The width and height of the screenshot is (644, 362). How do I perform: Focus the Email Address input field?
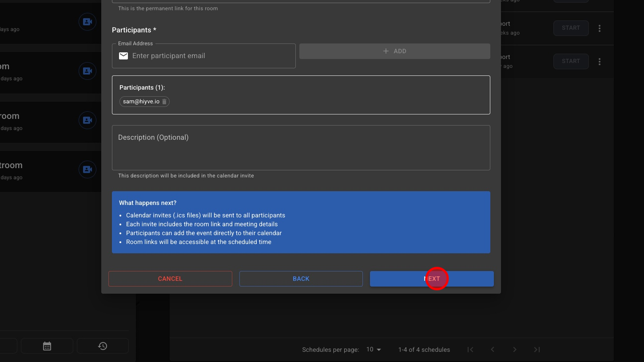pyautogui.click(x=211, y=56)
